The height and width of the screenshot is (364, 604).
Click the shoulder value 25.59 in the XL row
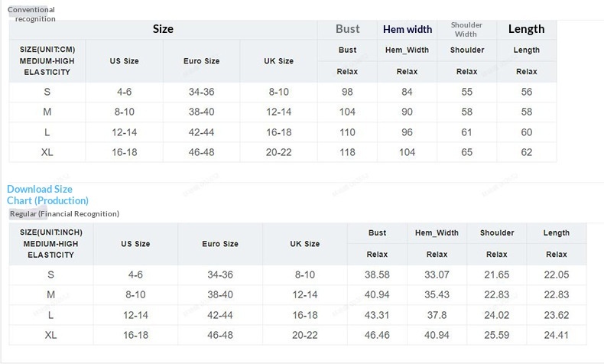coord(497,335)
